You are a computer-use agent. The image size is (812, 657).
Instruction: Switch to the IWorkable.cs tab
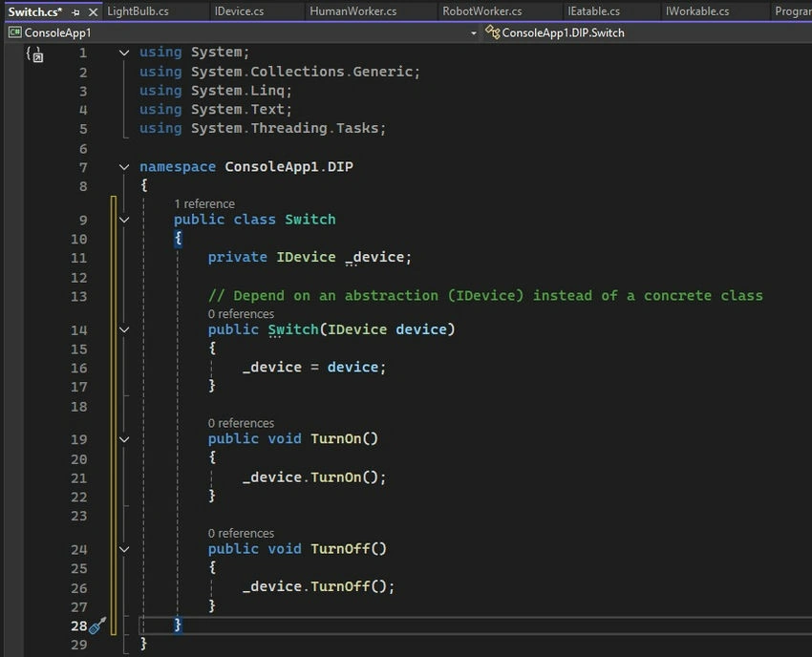(697, 11)
